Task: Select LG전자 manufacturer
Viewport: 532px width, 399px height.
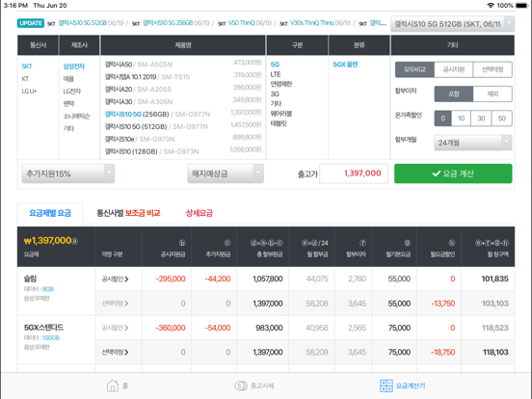Action: 72,91
